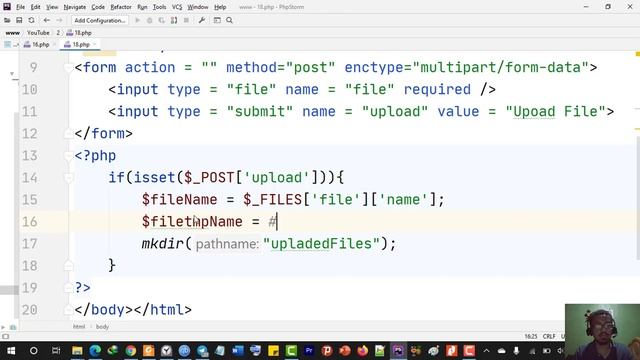640x360 pixels.
Task: Open the Add Configuration dropdown
Action: click(100, 20)
